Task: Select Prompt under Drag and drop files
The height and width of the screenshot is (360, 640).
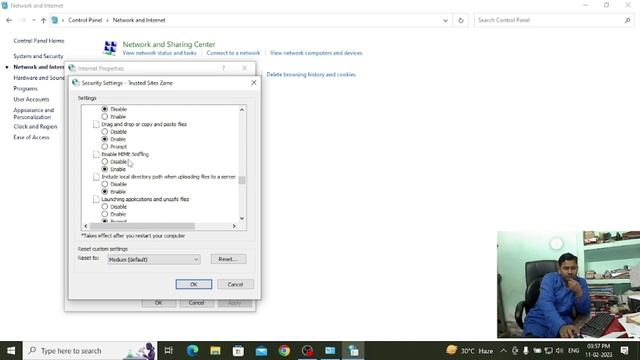Action: (105, 146)
